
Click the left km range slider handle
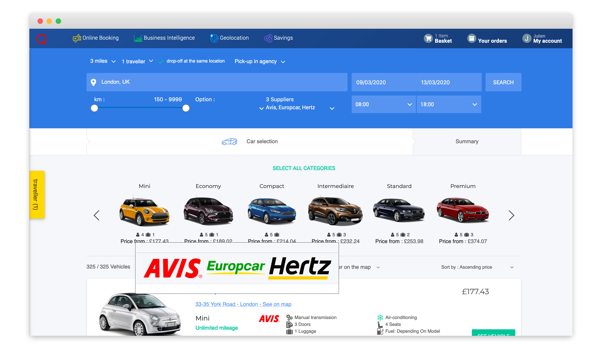94,108
